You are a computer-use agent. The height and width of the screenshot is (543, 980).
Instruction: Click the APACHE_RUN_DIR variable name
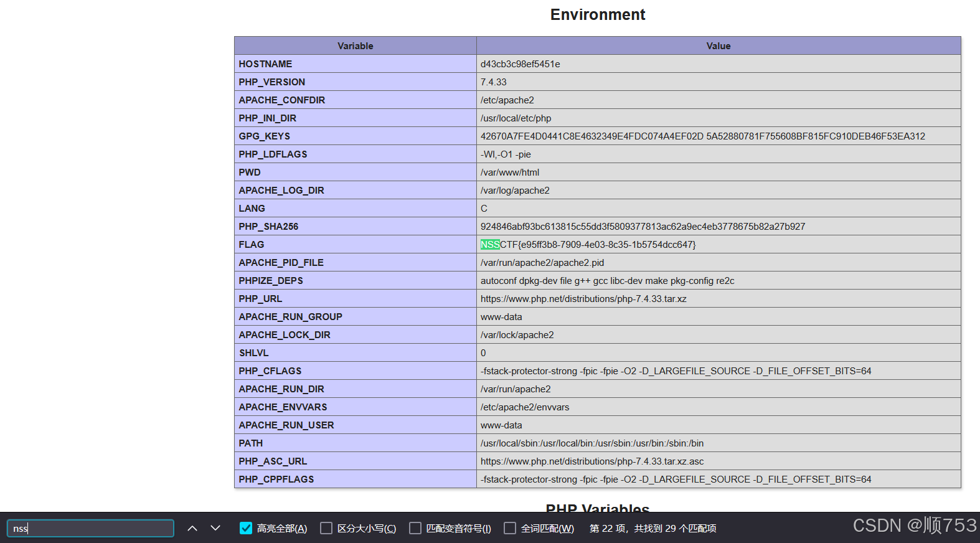(x=281, y=389)
